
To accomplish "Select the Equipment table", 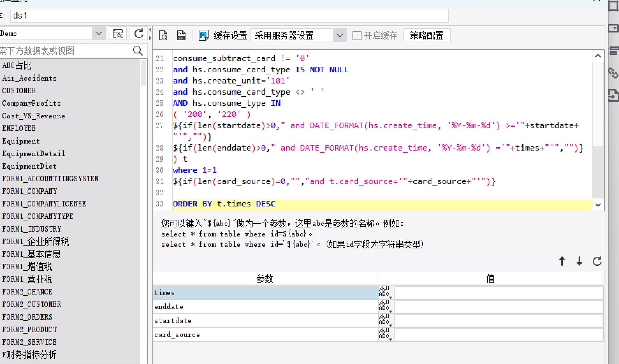I will 21,141.
